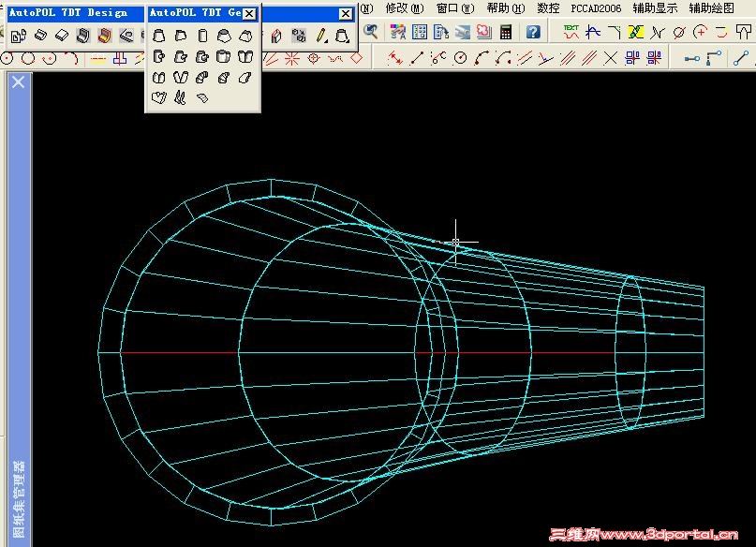Select the circle with radius drawing tool
Viewport: 756px width, 547px height.
pyautogui.click(x=461, y=58)
